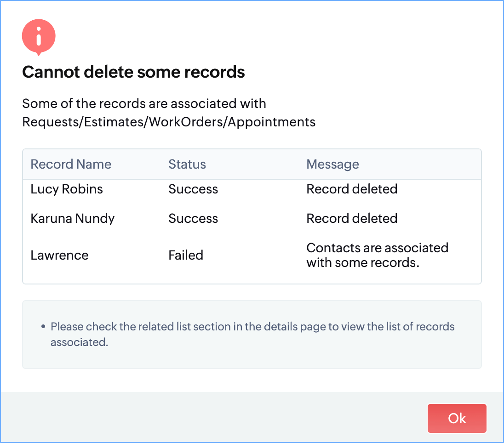Click the word "associated." ending the hint note
The width and height of the screenshot is (504, 443).
click(x=79, y=342)
